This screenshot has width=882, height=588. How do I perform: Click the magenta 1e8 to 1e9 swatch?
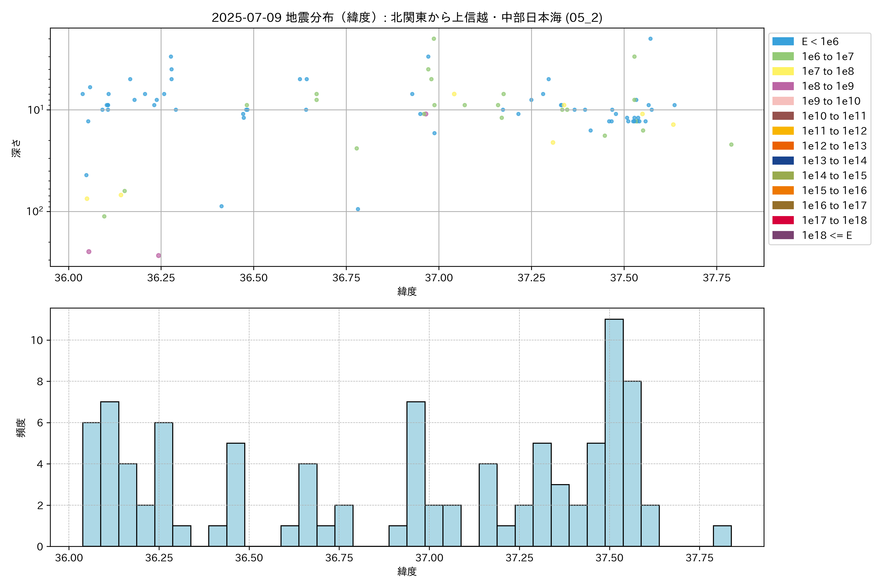tap(783, 86)
